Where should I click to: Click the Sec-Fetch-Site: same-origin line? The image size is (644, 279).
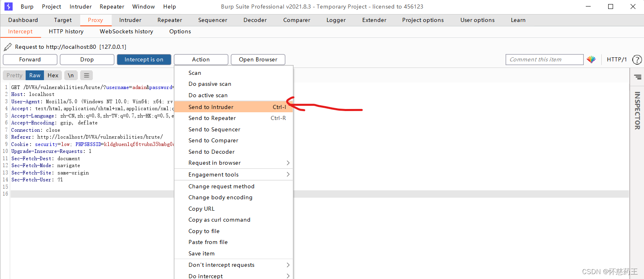coord(50,173)
